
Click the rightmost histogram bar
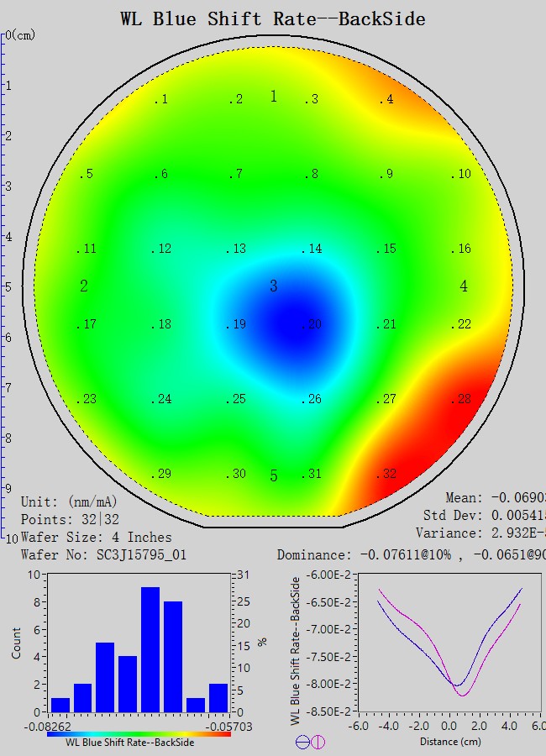tap(218, 697)
